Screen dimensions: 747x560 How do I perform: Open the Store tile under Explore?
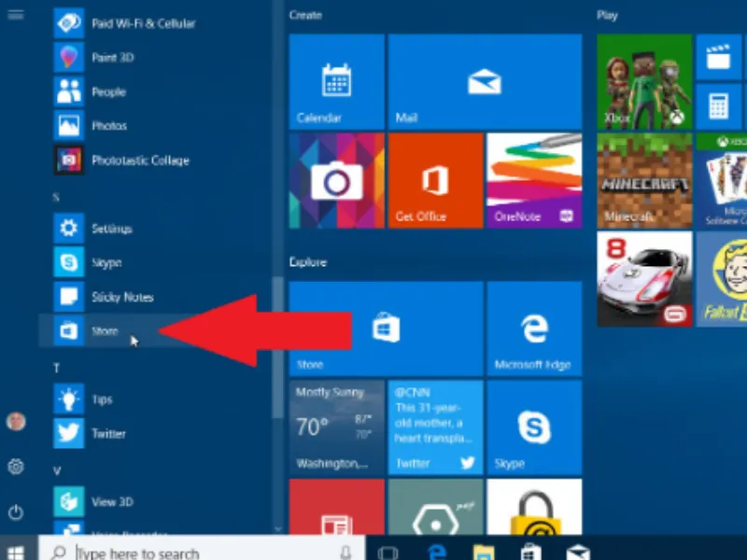pyautogui.click(x=386, y=329)
